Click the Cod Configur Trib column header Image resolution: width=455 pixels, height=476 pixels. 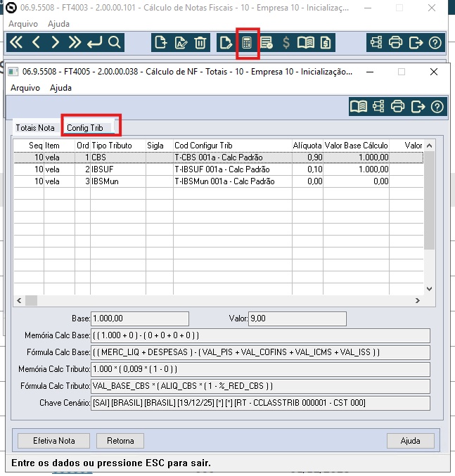(x=233, y=146)
